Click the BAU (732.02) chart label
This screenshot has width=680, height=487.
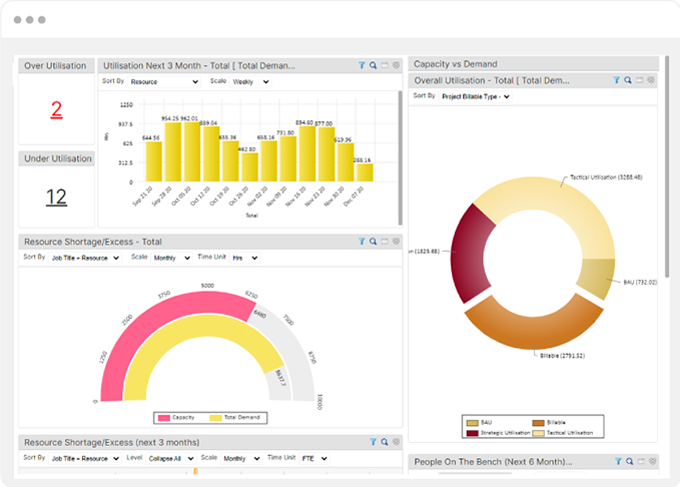point(640,282)
